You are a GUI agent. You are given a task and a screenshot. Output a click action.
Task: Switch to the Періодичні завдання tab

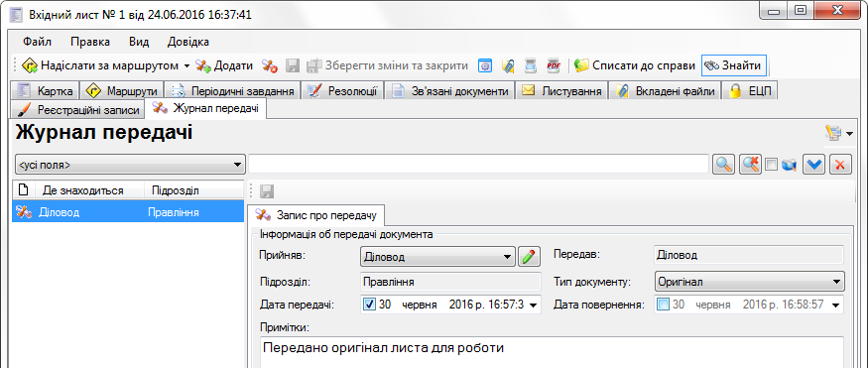coord(232,90)
